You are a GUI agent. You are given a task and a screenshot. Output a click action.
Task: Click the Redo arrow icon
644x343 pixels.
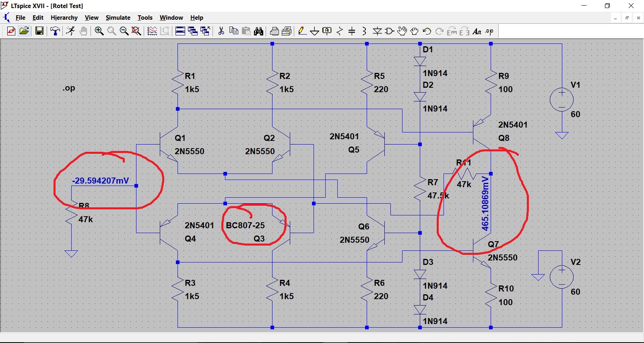[440, 31]
